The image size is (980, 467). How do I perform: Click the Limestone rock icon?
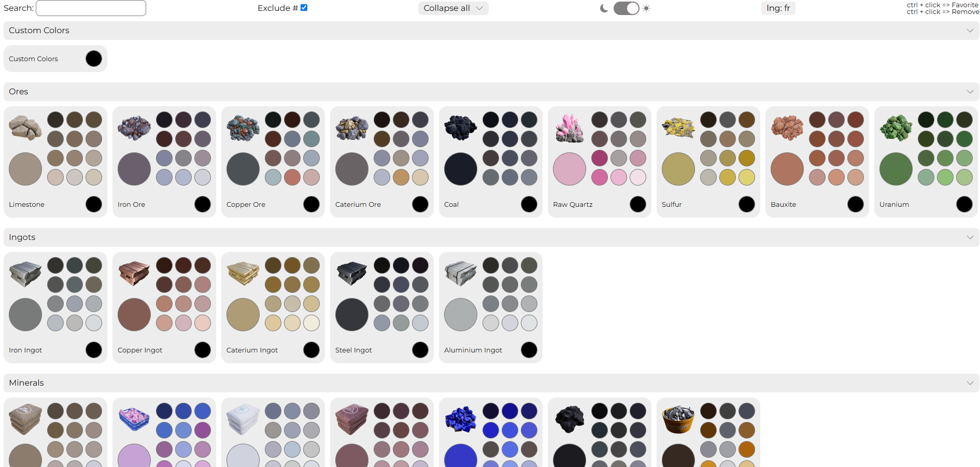25,129
